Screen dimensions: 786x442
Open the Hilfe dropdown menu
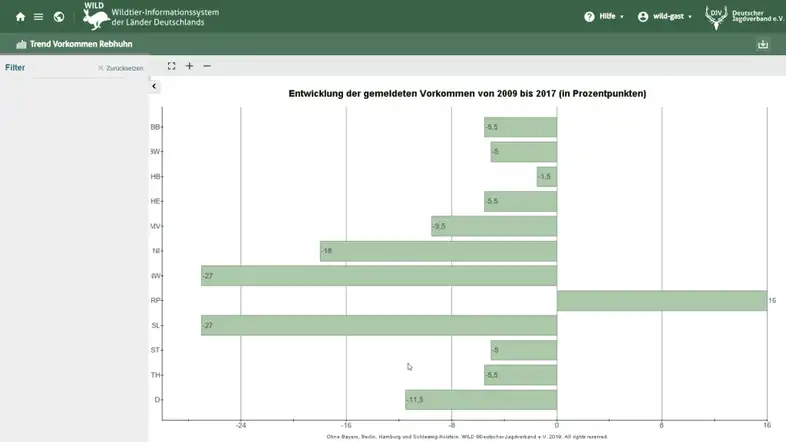pos(605,17)
